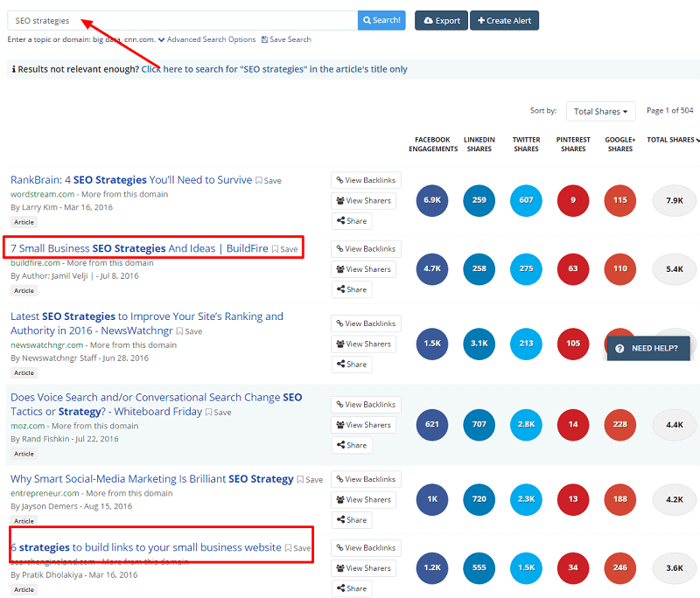View Backlinks for the RankBrain article
The height and width of the screenshot is (598, 700).
pyautogui.click(x=366, y=180)
